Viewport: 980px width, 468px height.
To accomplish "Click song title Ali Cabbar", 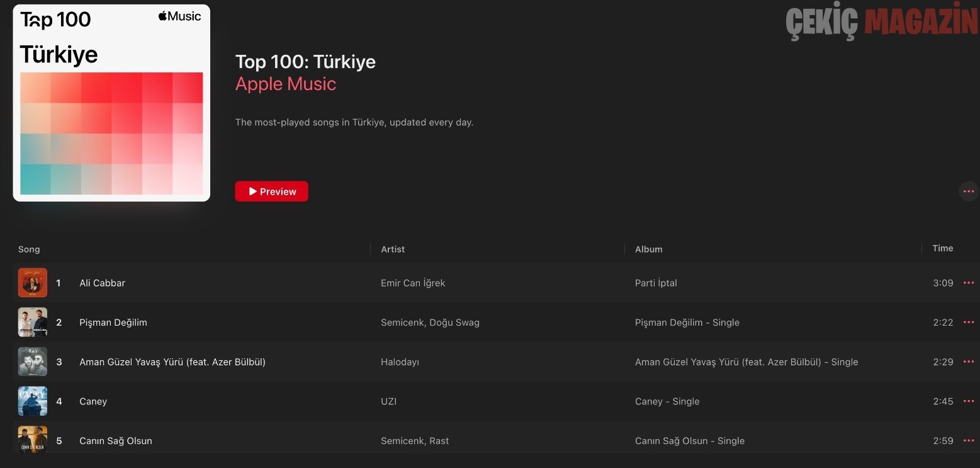I will (102, 283).
